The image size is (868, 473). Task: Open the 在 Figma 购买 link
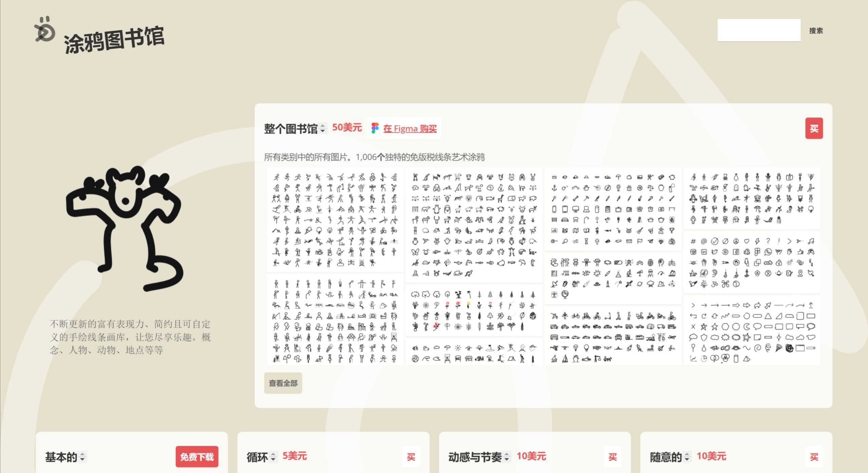[x=410, y=129]
